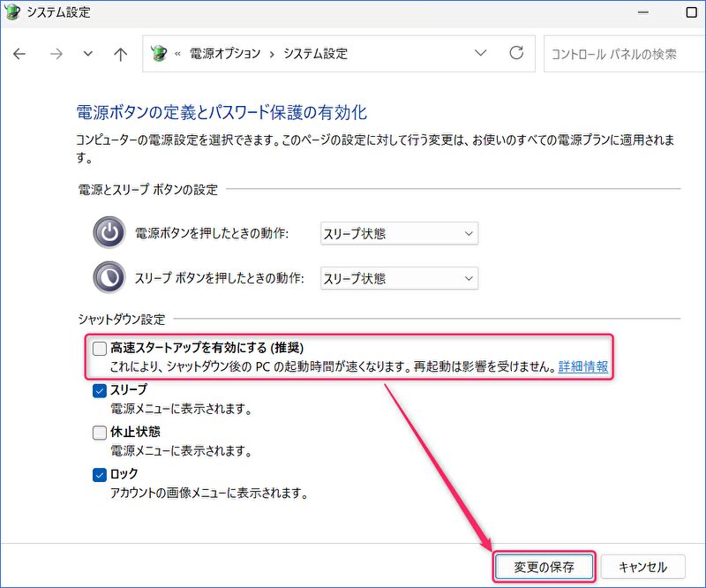
Task: Open sleep button action dropdown
Action: [x=399, y=278]
